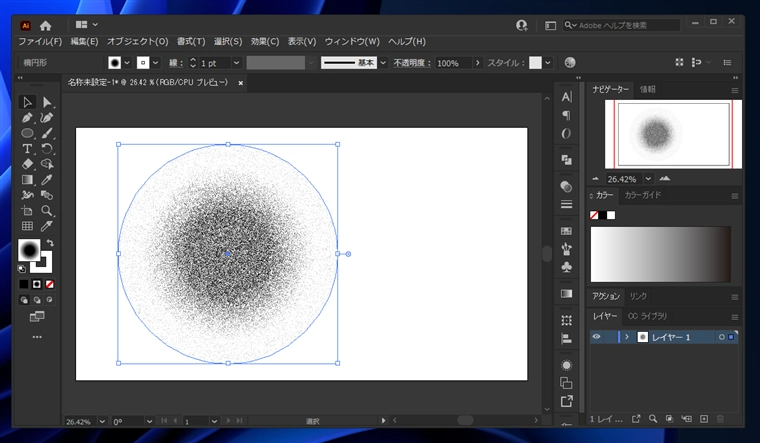
Task: Open the Pathfinder panel icon in dock
Action: (x=566, y=160)
